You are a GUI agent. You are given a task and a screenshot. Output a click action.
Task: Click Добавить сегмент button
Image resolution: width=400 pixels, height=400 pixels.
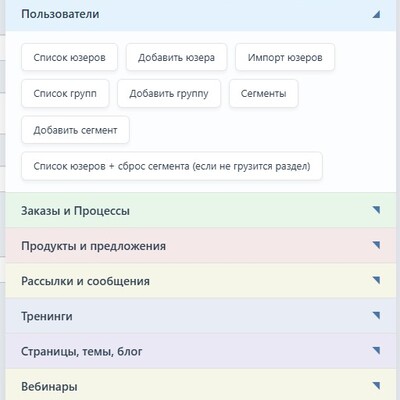[x=75, y=130]
